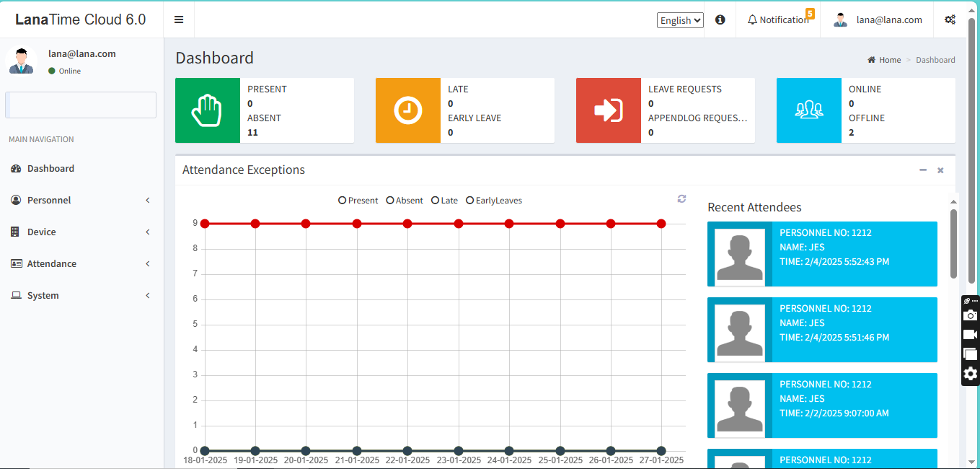Open the Device menu item
The image size is (980, 469).
(x=81, y=232)
